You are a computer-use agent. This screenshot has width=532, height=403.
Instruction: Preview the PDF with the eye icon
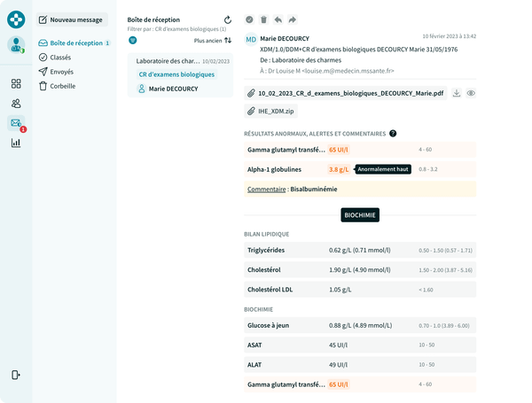[x=471, y=93]
